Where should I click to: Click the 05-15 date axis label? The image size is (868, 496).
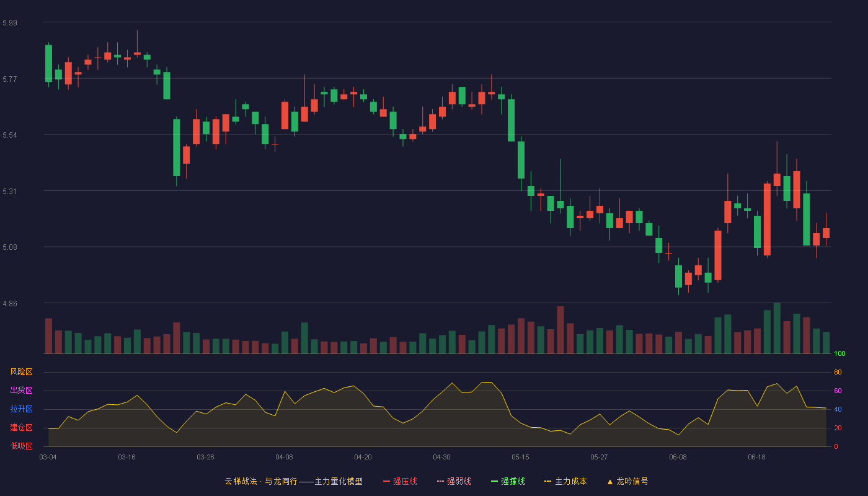(x=520, y=457)
